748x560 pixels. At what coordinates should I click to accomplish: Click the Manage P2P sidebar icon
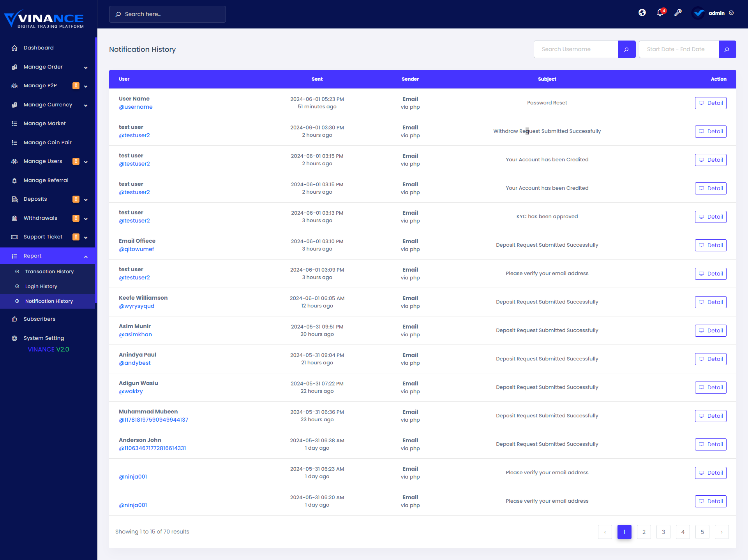pos(14,86)
